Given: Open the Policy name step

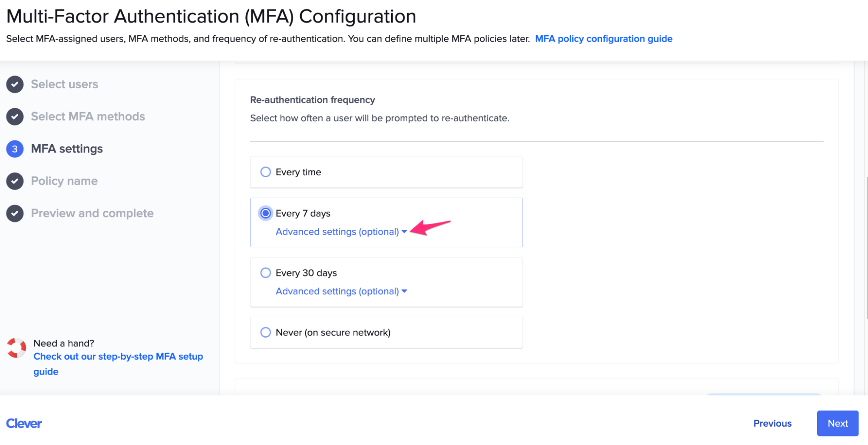Looking at the screenshot, I should 64,181.
